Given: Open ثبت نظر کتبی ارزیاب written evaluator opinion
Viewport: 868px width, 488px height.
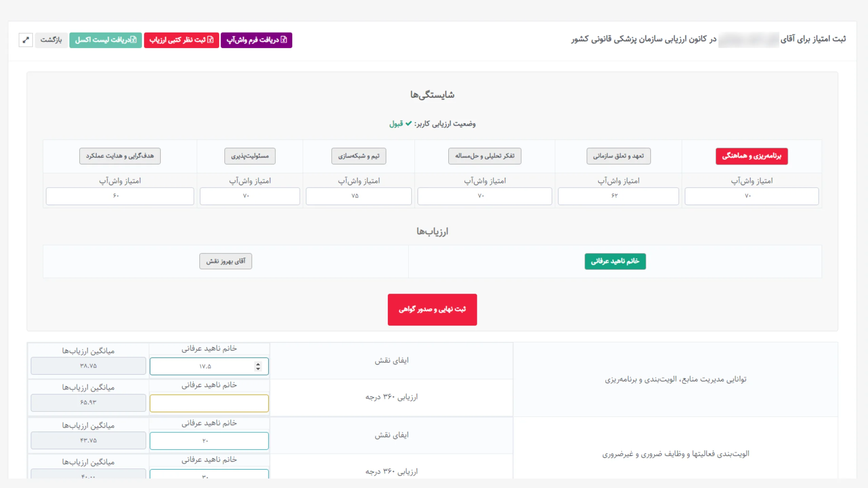Looking at the screenshot, I should (x=181, y=40).
